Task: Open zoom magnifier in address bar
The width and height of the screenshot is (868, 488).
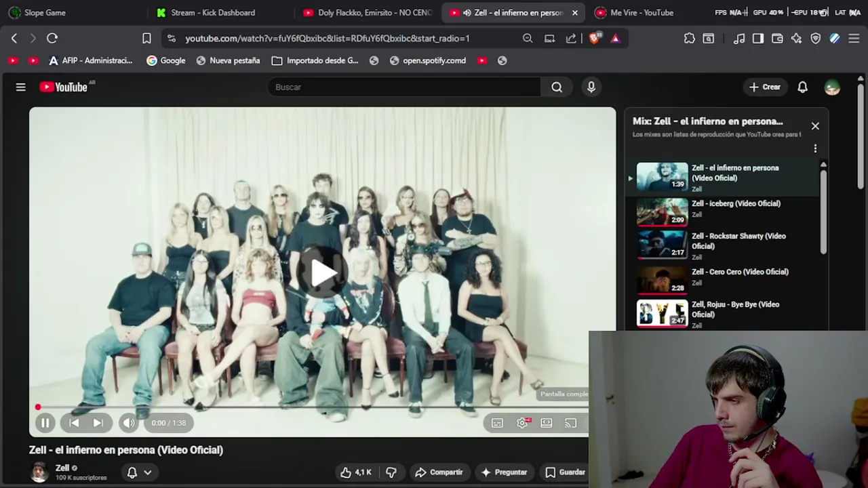Action: 528,39
